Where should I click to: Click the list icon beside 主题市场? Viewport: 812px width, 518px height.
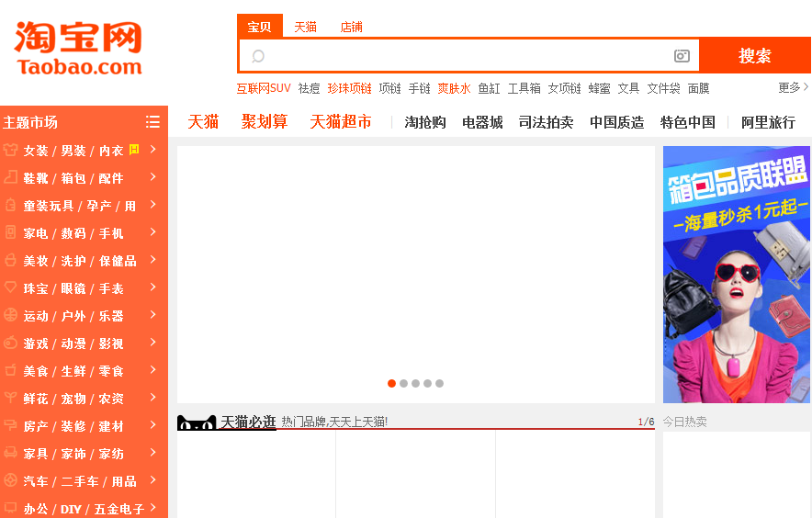152,122
